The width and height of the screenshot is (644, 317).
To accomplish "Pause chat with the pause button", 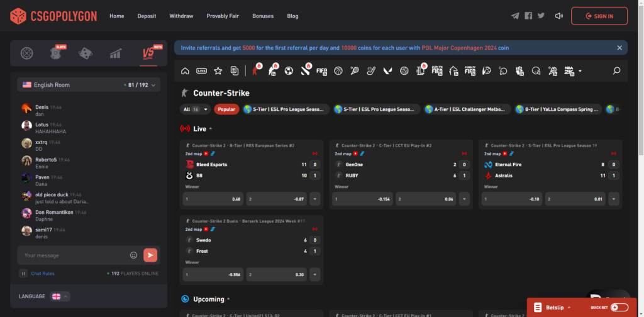I will pyautogui.click(x=23, y=273).
